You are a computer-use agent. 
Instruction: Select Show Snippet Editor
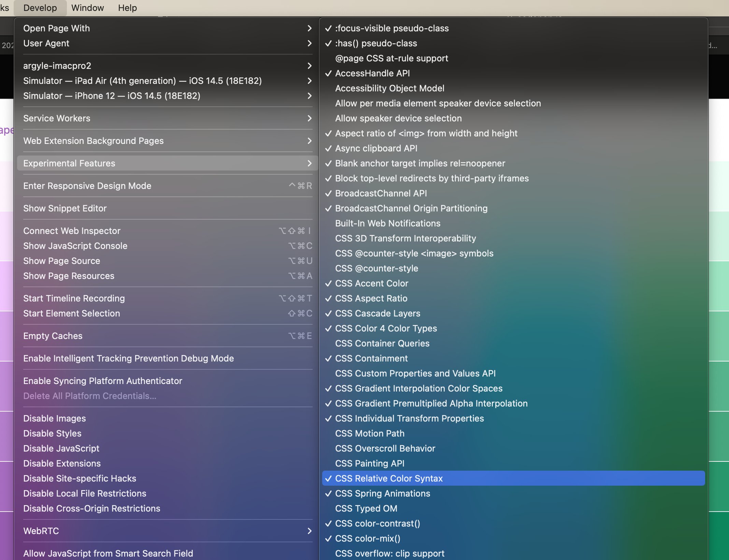tap(65, 208)
